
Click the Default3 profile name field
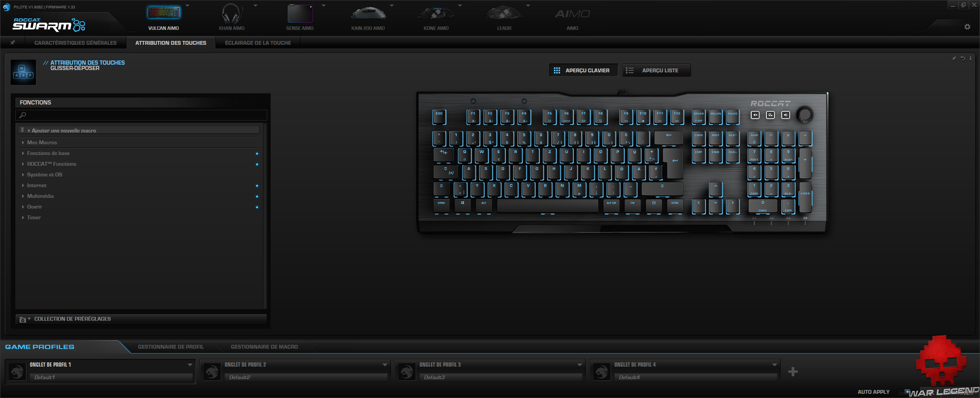pos(501,377)
